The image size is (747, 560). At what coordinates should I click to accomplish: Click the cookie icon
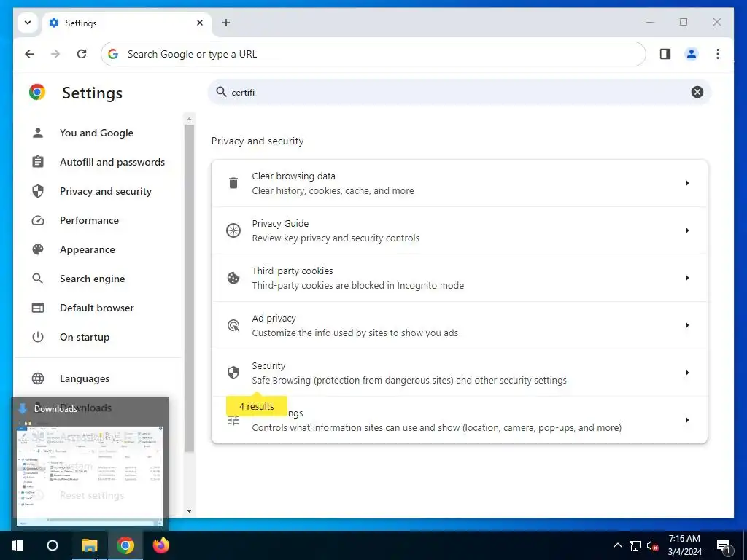tap(233, 278)
